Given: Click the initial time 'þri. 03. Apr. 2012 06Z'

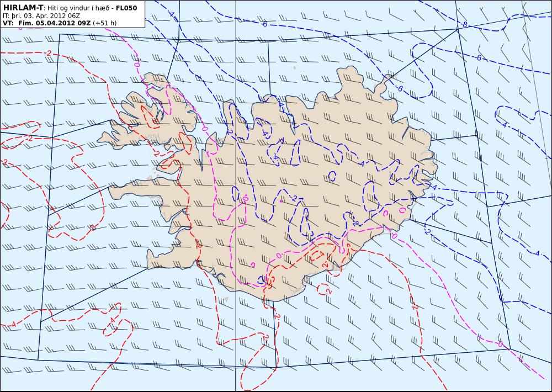Looking at the screenshot, I should (46, 15).
